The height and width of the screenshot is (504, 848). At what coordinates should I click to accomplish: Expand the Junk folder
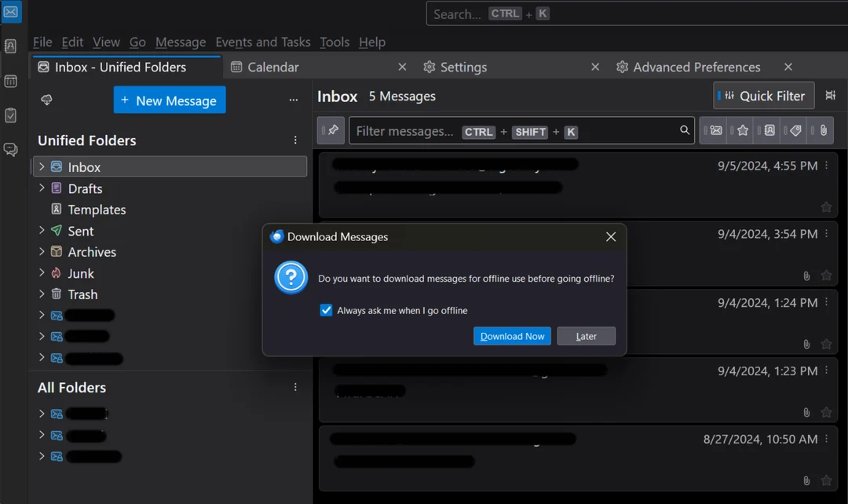pyautogui.click(x=41, y=273)
